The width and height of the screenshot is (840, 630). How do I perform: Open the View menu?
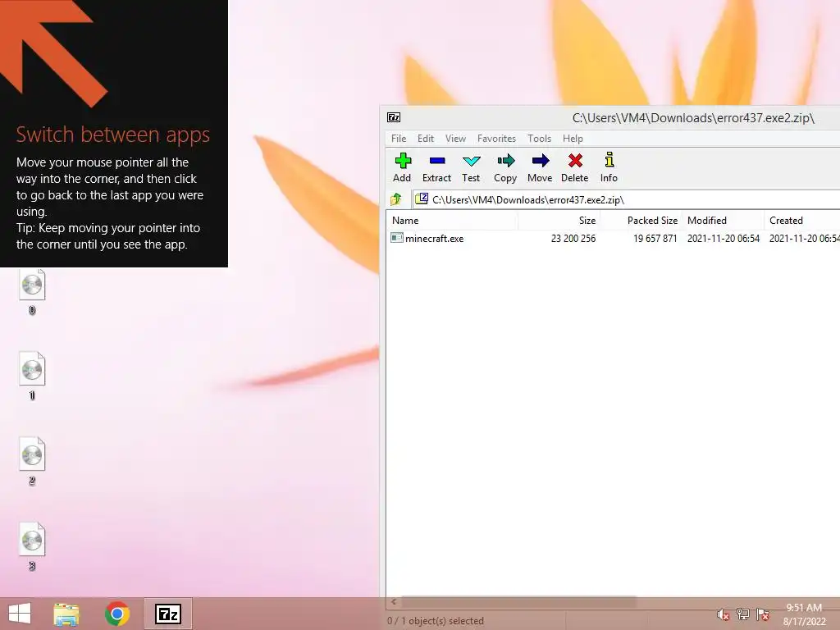pos(455,138)
